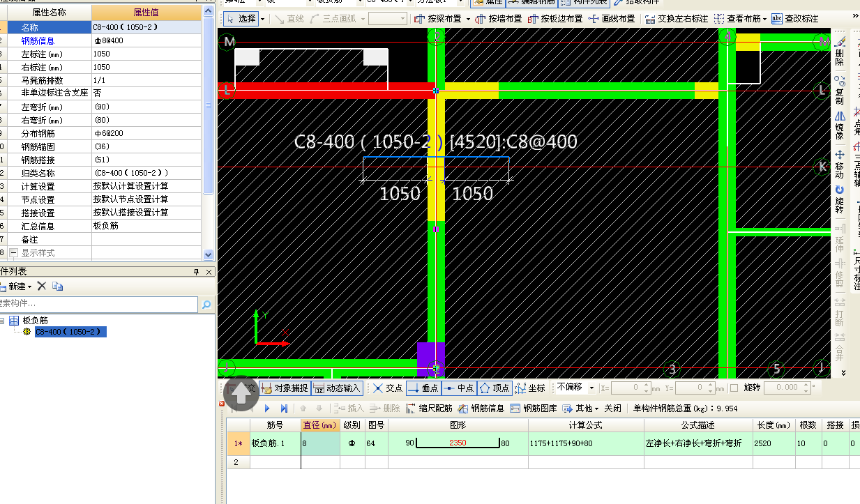Go to next rebar row arrow
Screen dimensions: 860x504
click(266, 408)
